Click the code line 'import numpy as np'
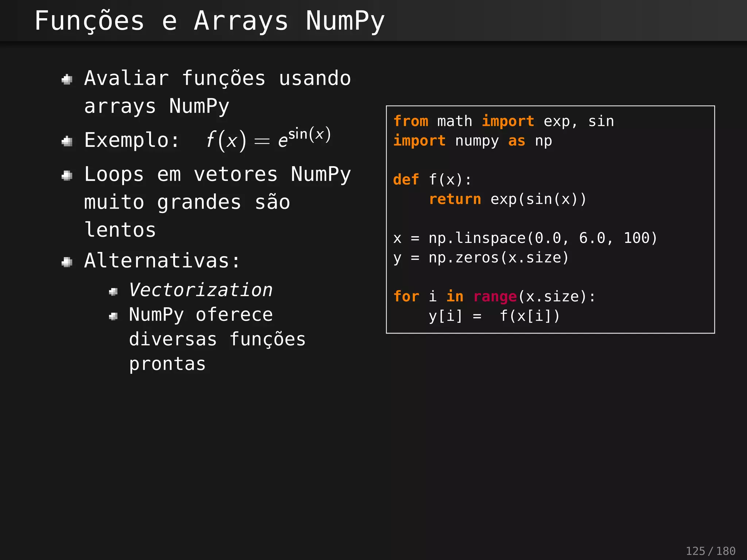This screenshot has height=560, width=747. click(x=473, y=141)
